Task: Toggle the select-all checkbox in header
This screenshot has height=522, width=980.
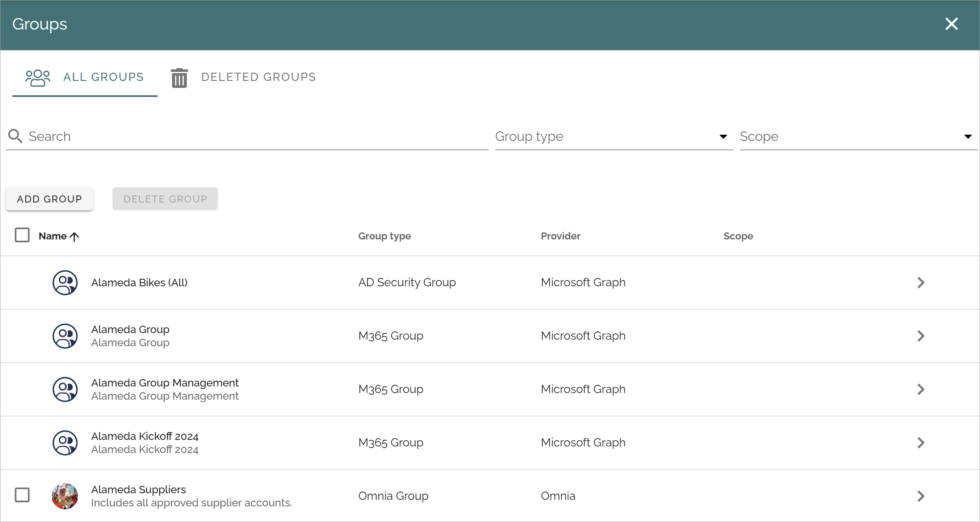Action: 22,235
